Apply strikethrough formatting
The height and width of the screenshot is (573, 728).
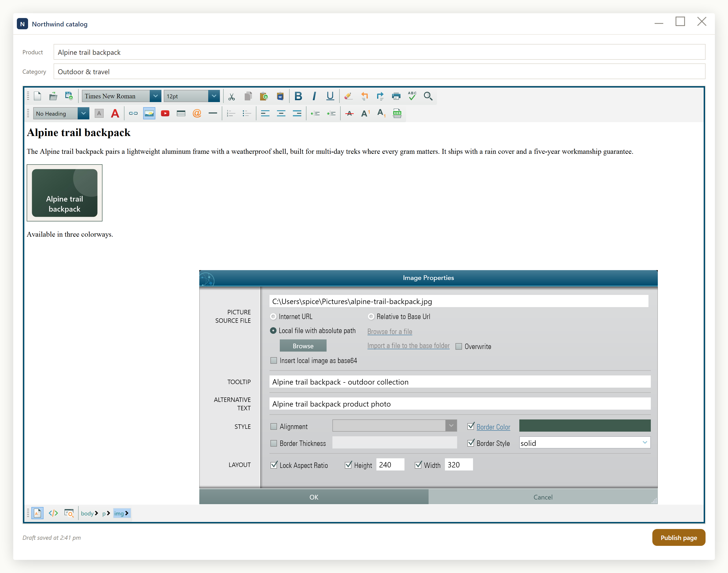pyautogui.click(x=349, y=113)
